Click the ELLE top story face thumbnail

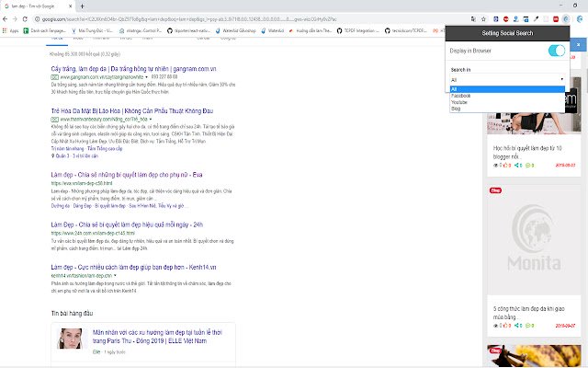(70, 339)
